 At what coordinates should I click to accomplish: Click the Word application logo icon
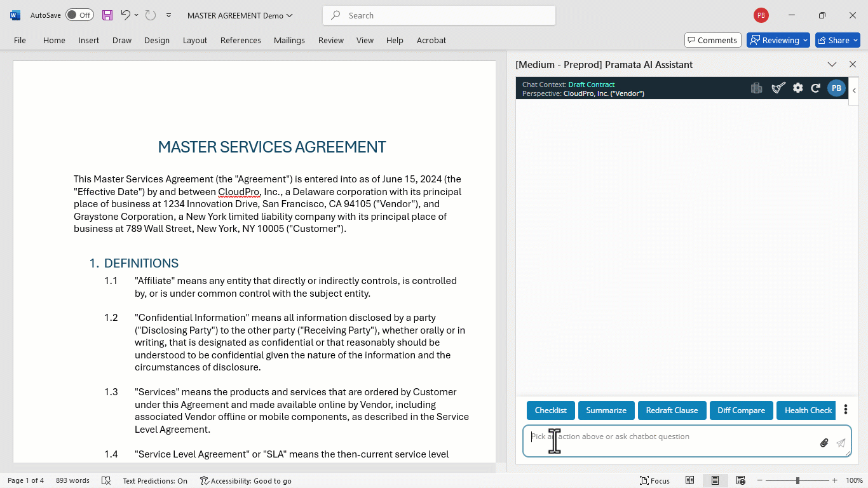click(x=15, y=15)
